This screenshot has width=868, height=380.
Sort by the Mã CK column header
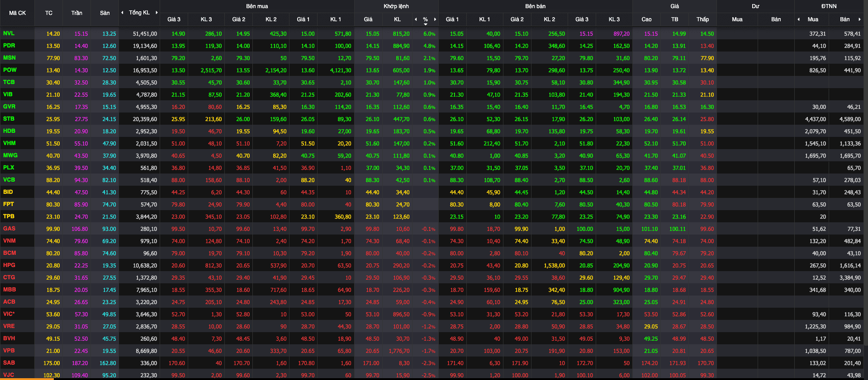pos(17,13)
